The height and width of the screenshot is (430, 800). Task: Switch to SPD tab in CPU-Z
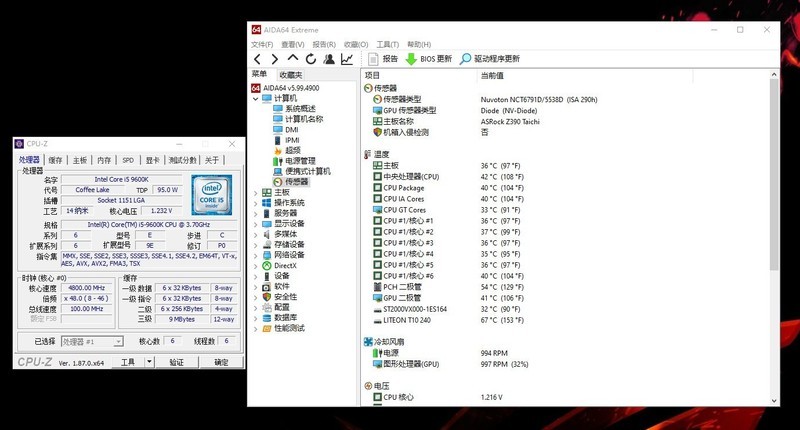pyautogui.click(x=128, y=160)
